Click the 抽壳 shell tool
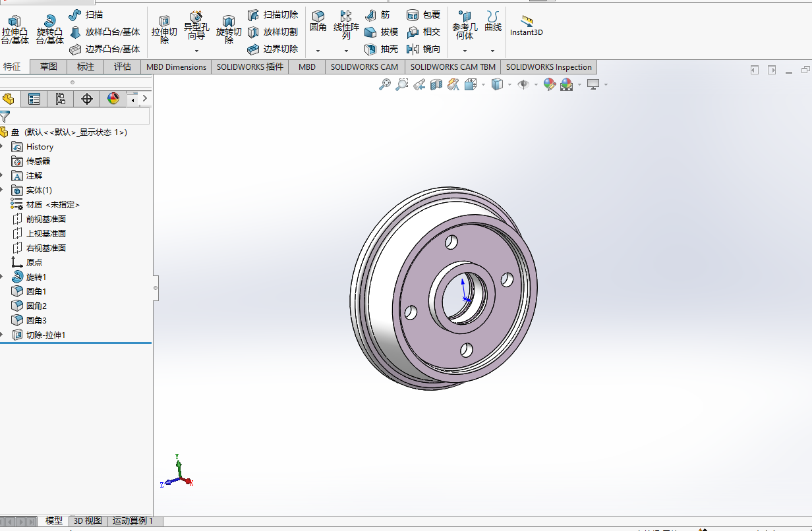Image resolution: width=812 pixels, height=531 pixels. coord(382,49)
